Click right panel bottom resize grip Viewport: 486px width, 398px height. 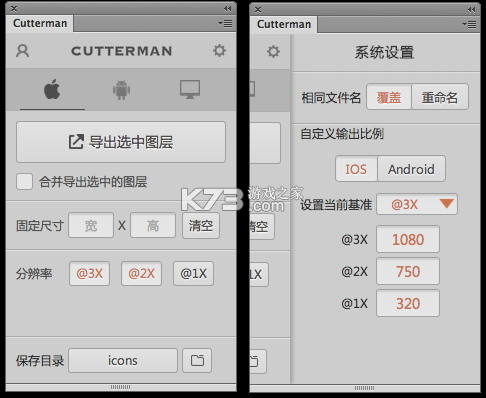(364, 388)
